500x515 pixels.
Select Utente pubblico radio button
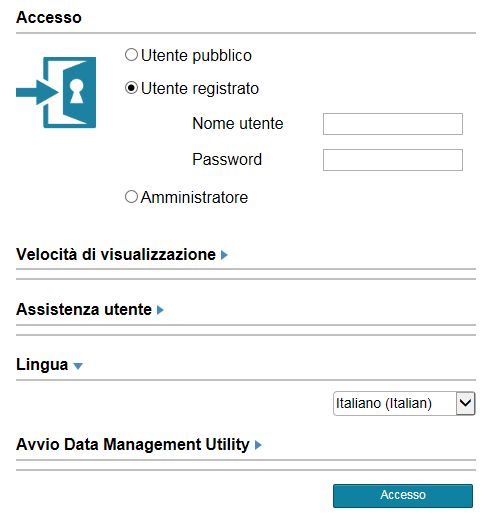[x=131, y=55]
